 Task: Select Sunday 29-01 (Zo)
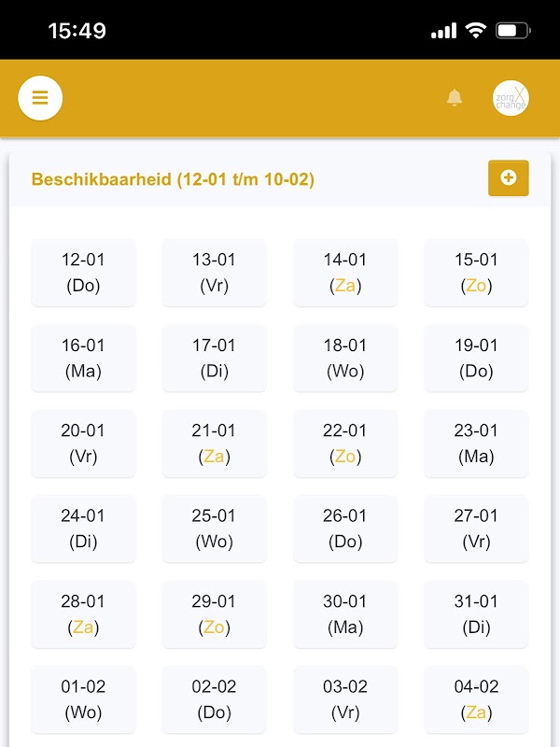point(214,614)
